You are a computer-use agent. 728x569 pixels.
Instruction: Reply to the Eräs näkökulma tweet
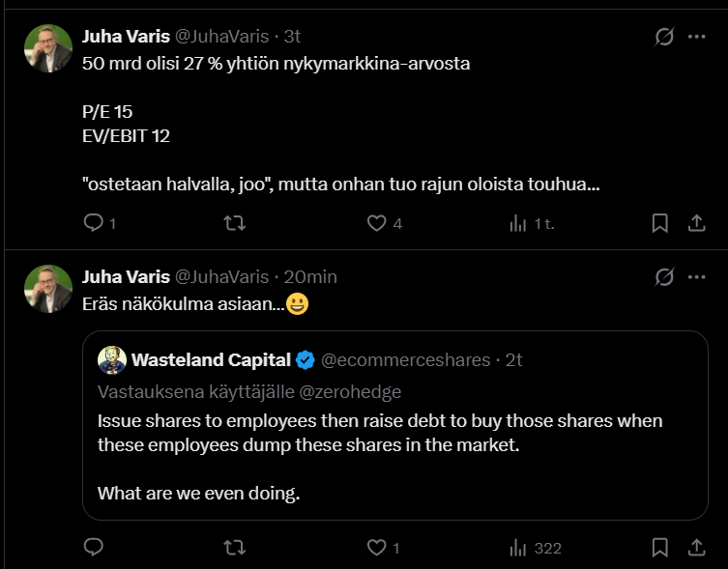(x=94, y=548)
